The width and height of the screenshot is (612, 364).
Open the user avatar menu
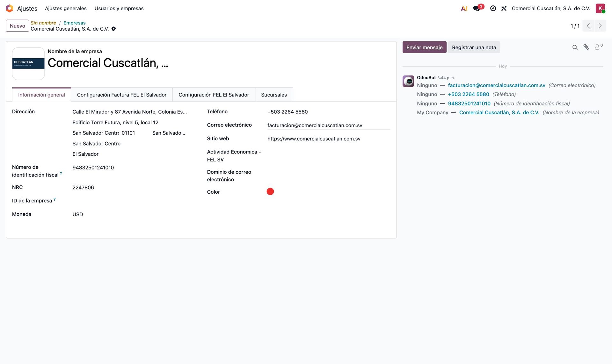(x=600, y=8)
